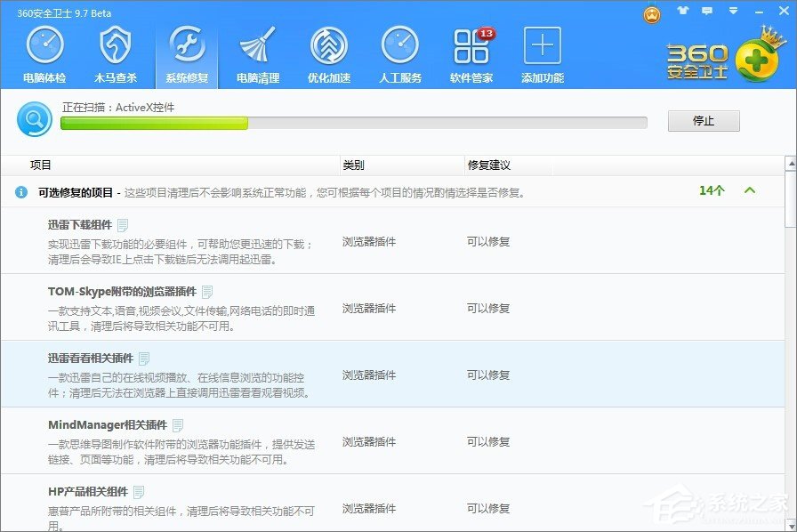797x532 pixels.
Task: Collapse the repairable items section
Action: (750, 190)
